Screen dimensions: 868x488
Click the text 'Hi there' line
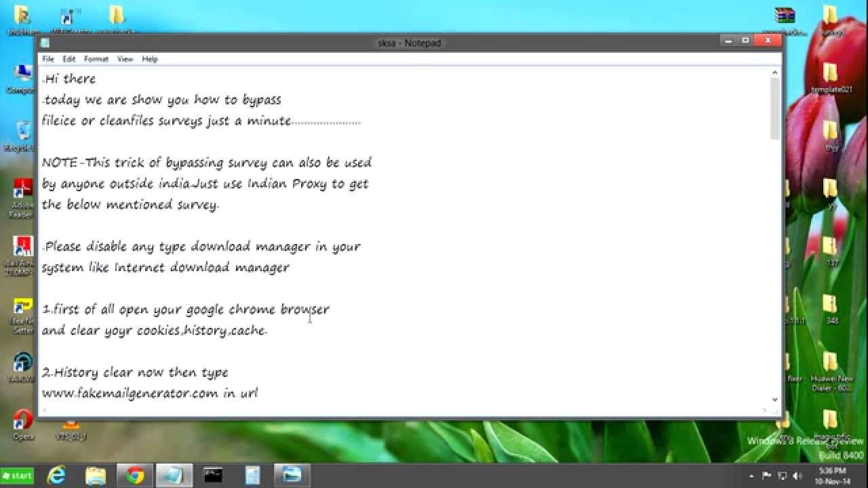click(69, 79)
